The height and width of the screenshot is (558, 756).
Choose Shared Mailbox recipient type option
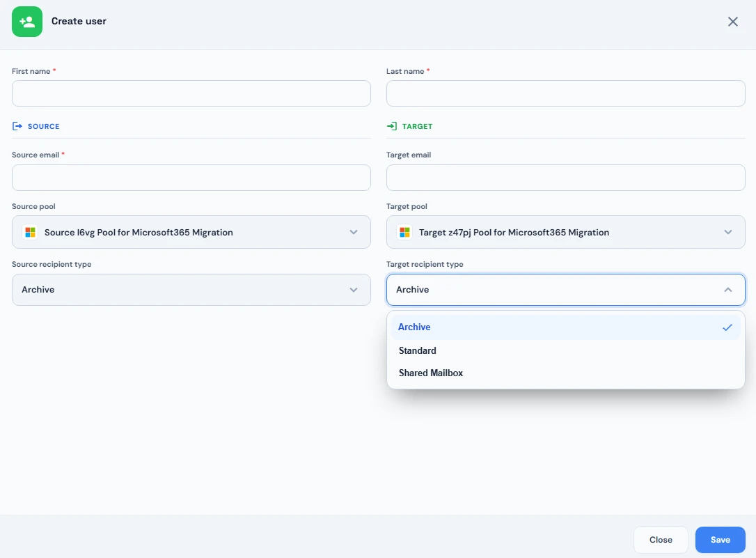point(565,373)
